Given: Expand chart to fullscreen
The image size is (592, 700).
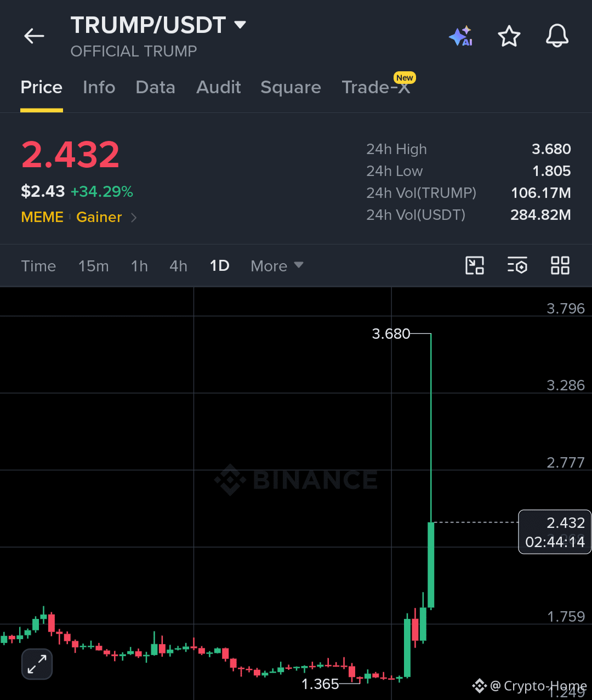Looking at the screenshot, I should [x=37, y=664].
